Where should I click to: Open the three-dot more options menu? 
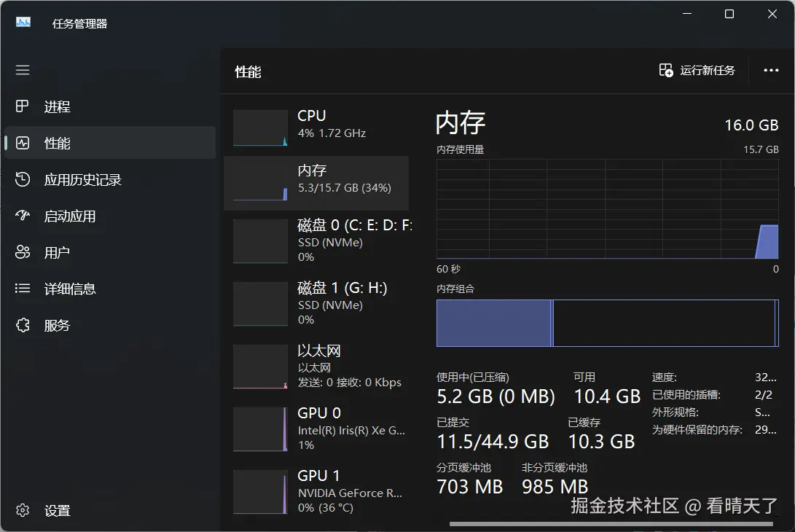(771, 71)
